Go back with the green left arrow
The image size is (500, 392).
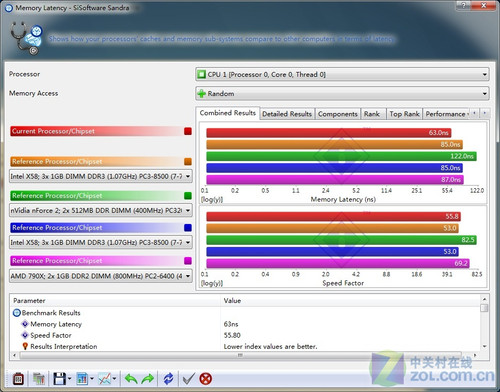131,379
